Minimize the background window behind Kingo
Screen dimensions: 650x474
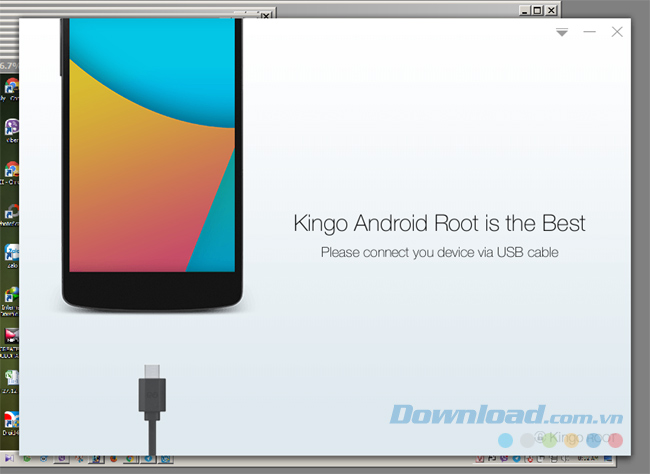[x=525, y=11]
